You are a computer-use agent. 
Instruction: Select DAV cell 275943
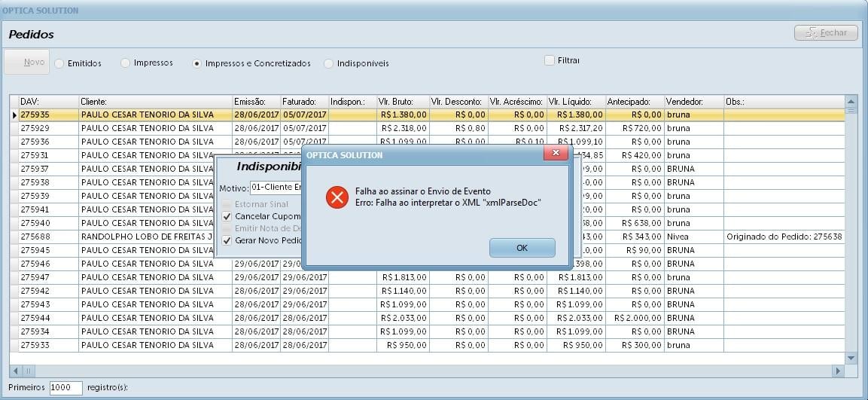pos(49,305)
